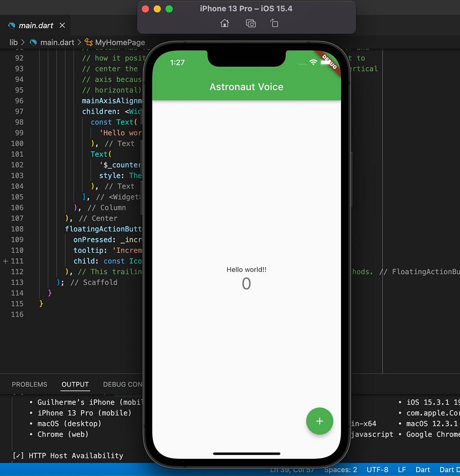Click the iPhone home indicator bar
This screenshot has width=460, height=476.
coord(247,454)
